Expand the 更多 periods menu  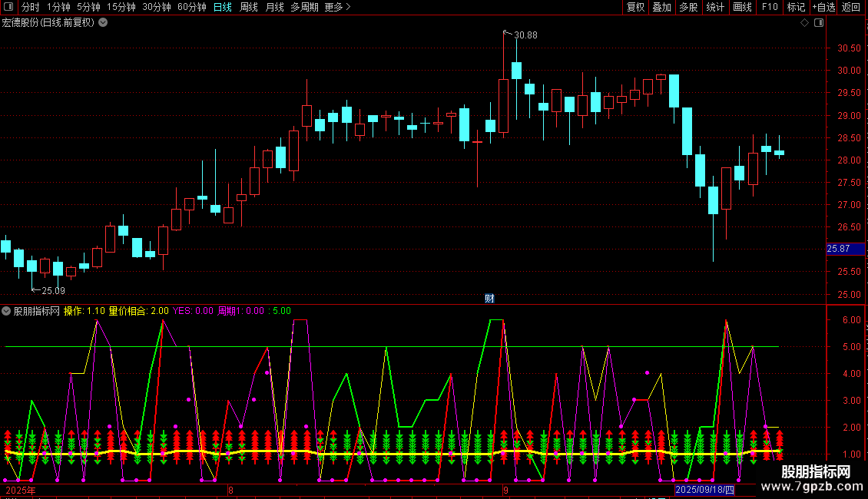[x=337, y=7]
